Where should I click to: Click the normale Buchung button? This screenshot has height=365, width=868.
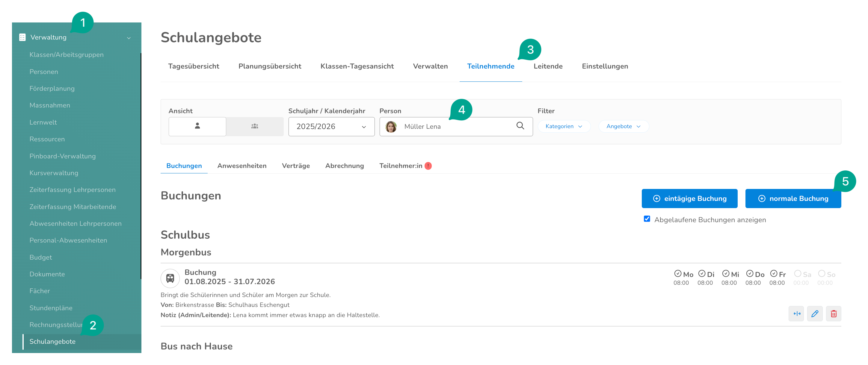tap(793, 198)
